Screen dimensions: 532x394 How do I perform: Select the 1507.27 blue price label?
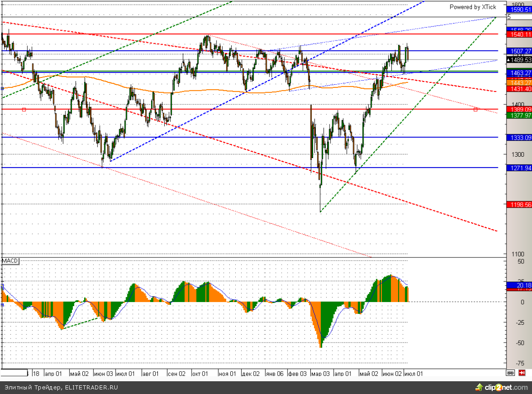519,51
